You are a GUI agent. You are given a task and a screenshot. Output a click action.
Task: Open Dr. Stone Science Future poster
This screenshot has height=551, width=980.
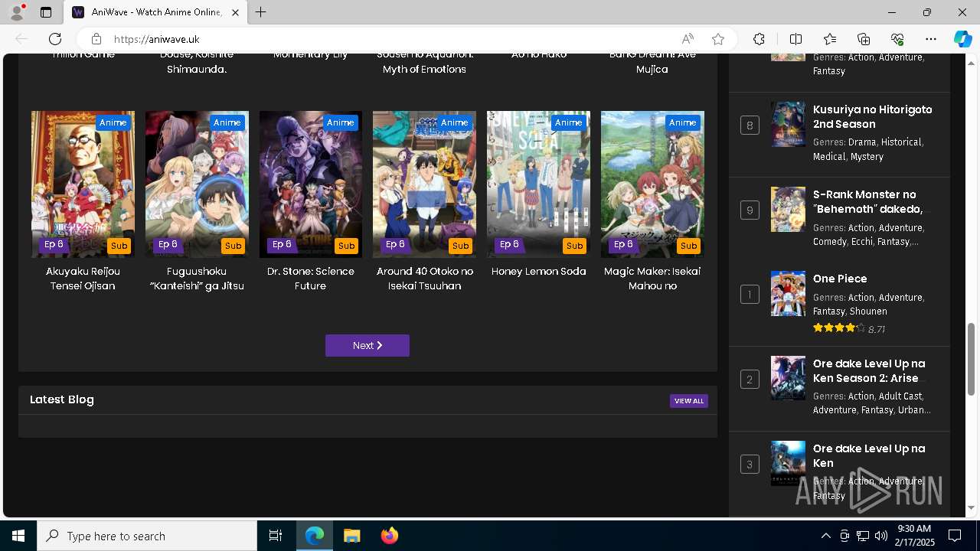311,184
